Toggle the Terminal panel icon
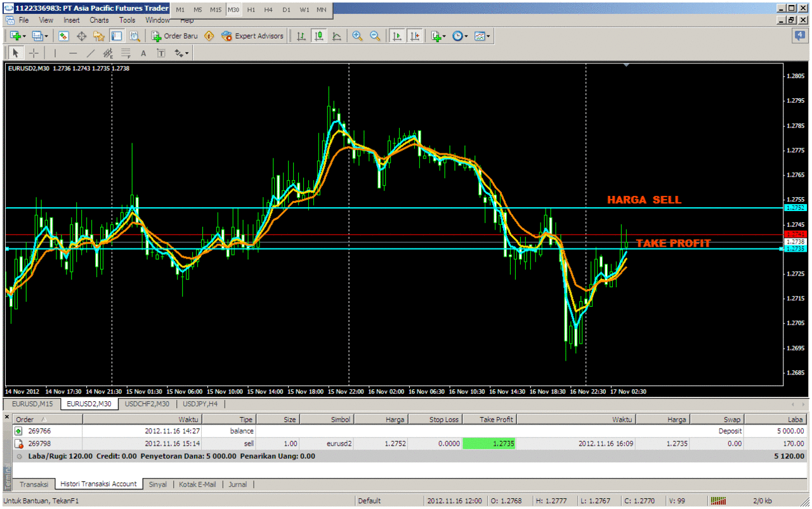 click(x=116, y=36)
